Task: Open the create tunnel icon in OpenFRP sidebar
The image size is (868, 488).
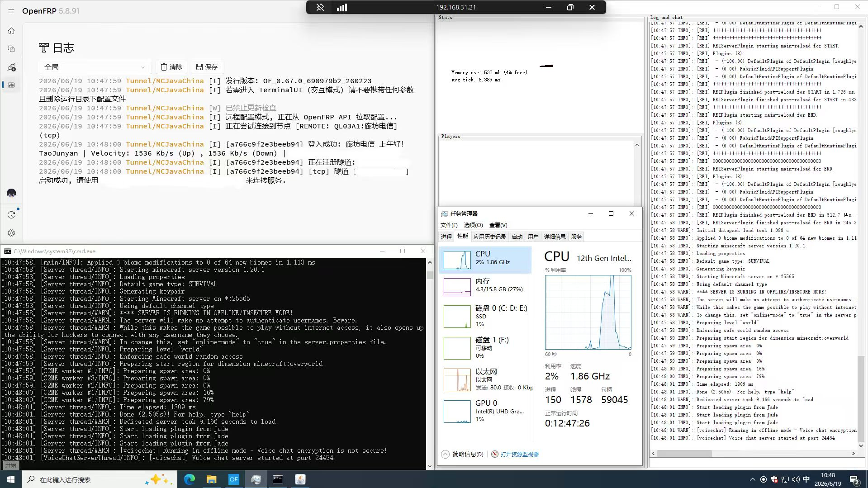Action: (x=11, y=67)
